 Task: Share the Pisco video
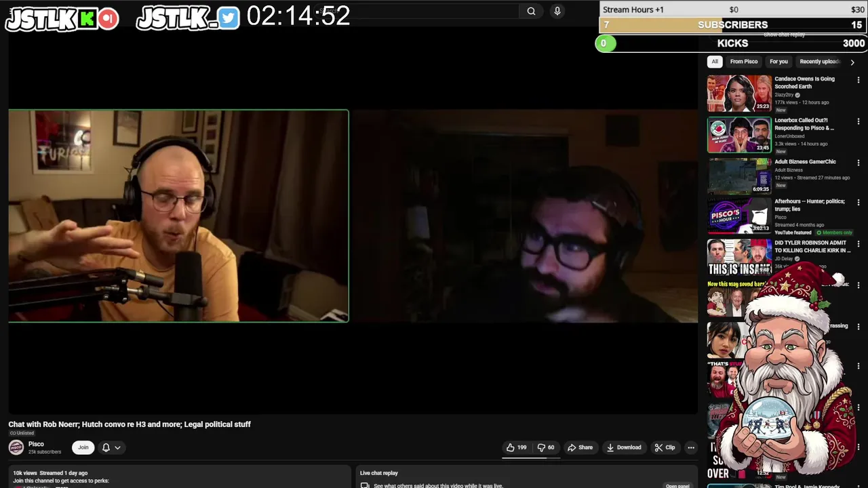[x=580, y=447]
